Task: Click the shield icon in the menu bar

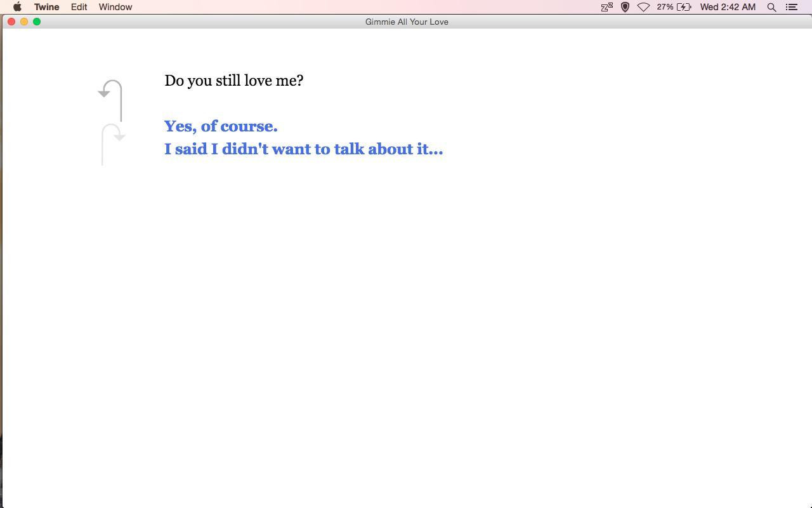Action: tap(625, 7)
